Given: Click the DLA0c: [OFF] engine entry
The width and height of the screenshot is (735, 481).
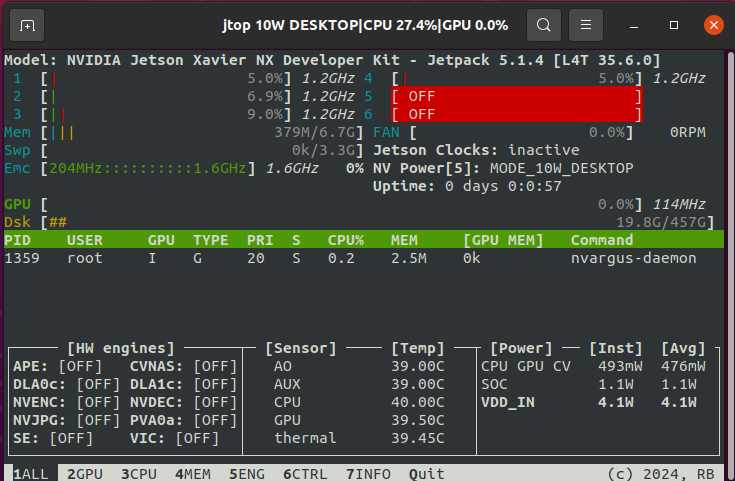Looking at the screenshot, I should click(67, 384).
